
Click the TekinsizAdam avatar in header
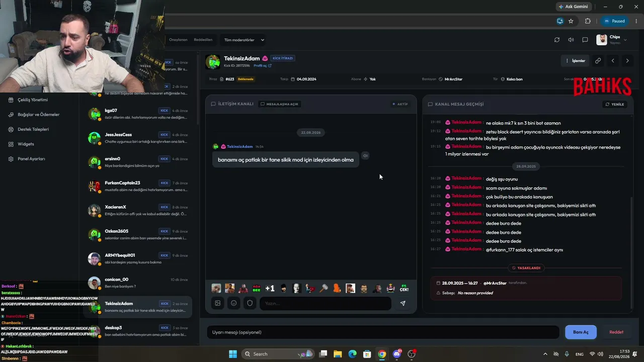[x=212, y=62]
